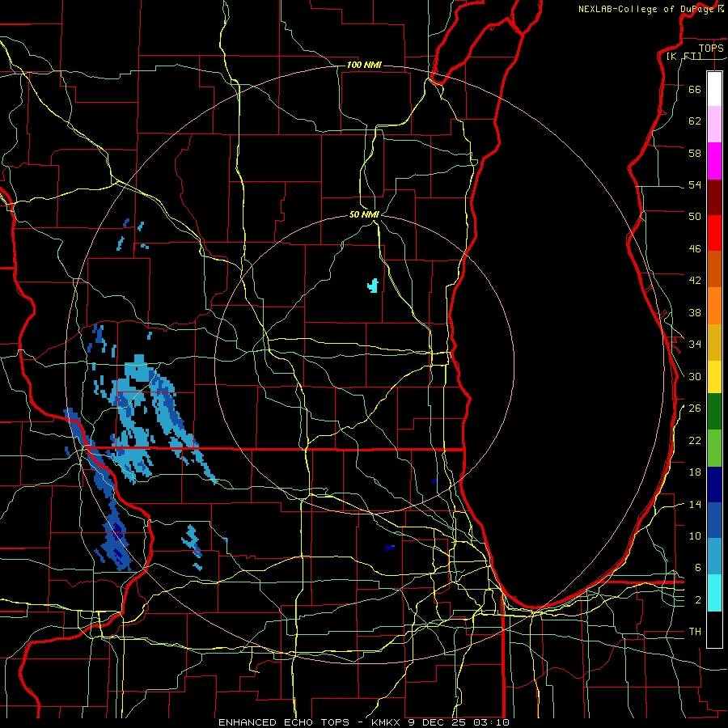This screenshot has height=728, width=728.
Task: Click the "03:10" timestamp
Action: pos(492,722)
